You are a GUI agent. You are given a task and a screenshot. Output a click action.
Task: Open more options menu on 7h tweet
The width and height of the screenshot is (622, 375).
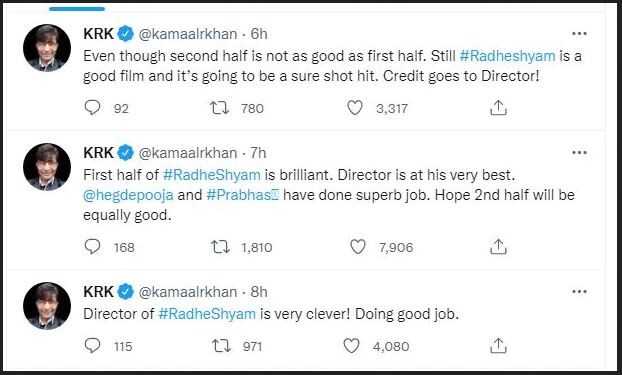click(580, 153)
